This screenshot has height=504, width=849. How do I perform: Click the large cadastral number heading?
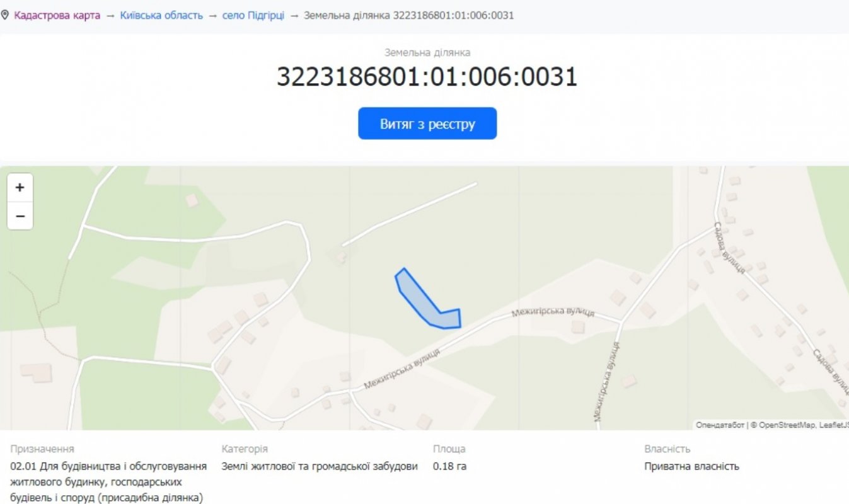(427, 77)
